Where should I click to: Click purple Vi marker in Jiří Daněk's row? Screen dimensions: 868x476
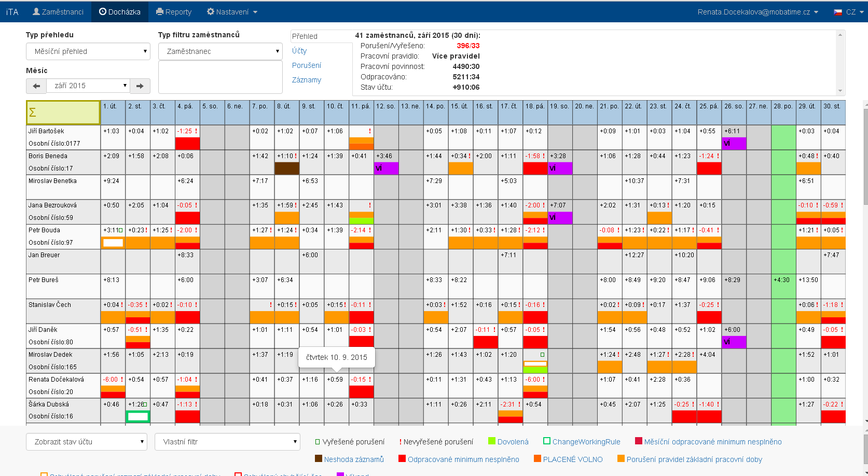(734, 342)
